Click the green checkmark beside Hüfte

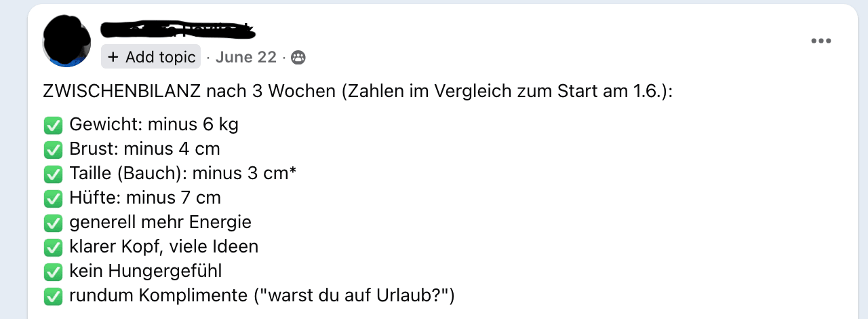click(x=53, y=198)
